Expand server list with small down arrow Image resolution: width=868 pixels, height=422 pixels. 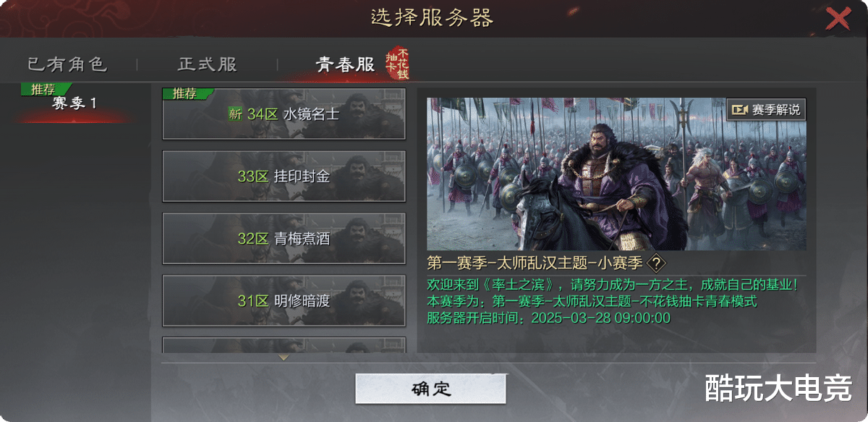tap(284, 358)
